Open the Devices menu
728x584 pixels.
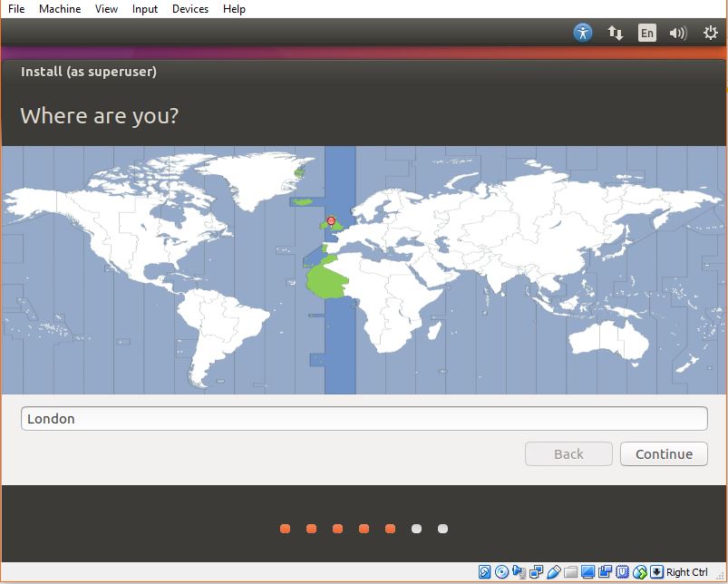click(x=190, y=9)
